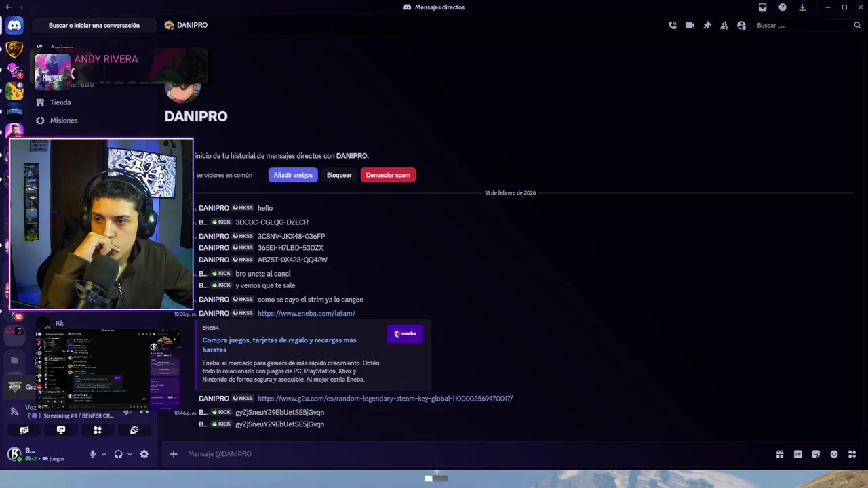Toggle screen share in voice panel
This screenshot has height=488, width=868.
pos(61,430)
